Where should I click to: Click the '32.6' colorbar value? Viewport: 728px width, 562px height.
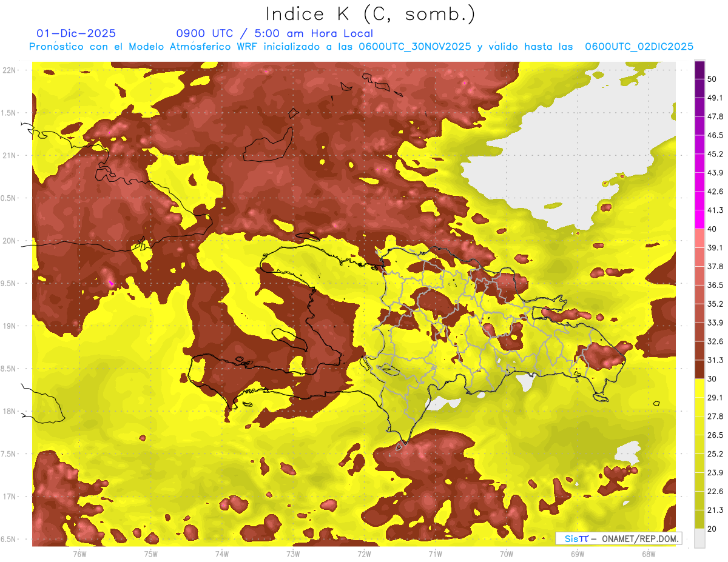715,341
